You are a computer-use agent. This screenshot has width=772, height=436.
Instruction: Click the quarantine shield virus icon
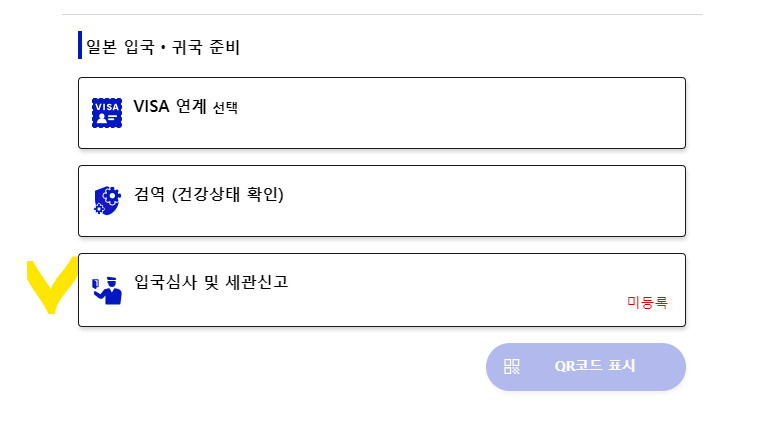coord(106,201)
